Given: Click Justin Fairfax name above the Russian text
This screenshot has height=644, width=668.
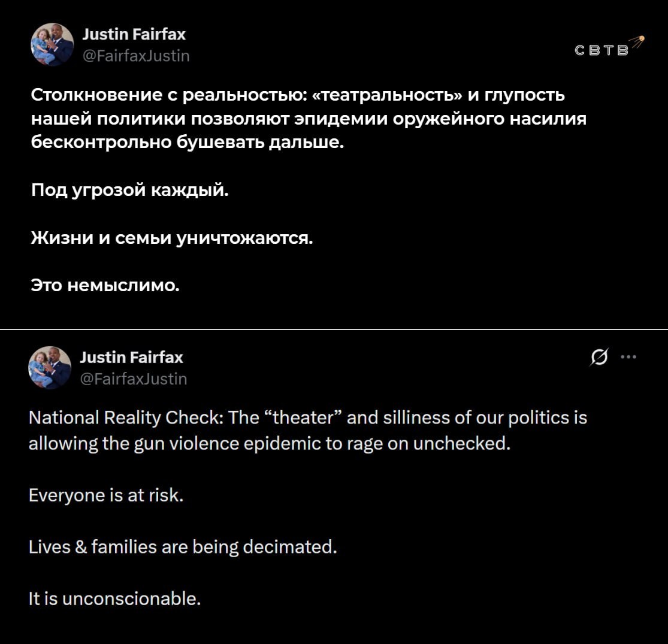Looking at the screenshot, I should [134, 35].
